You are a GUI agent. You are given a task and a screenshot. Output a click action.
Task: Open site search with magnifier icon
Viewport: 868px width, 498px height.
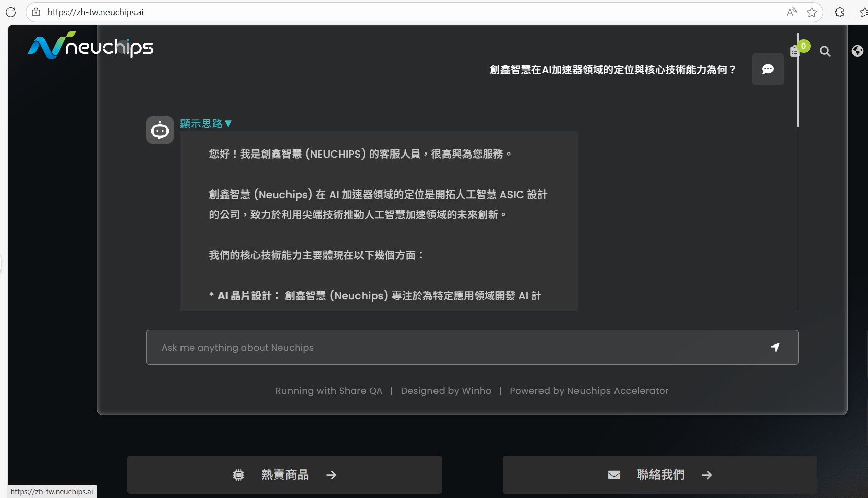825,51
